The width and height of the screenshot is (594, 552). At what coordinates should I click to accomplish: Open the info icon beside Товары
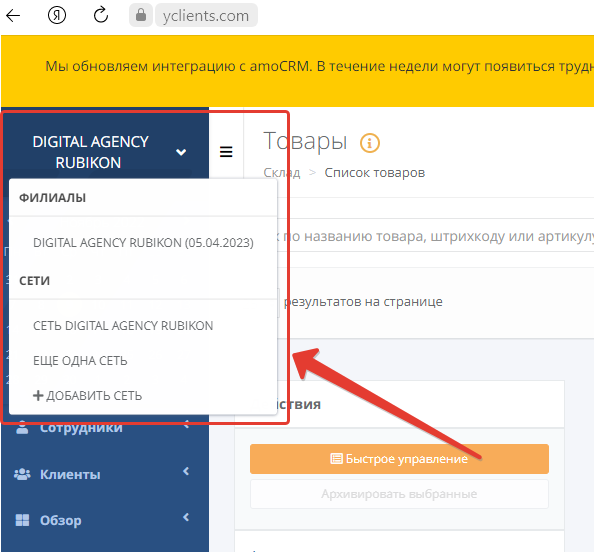pos(370,143)
